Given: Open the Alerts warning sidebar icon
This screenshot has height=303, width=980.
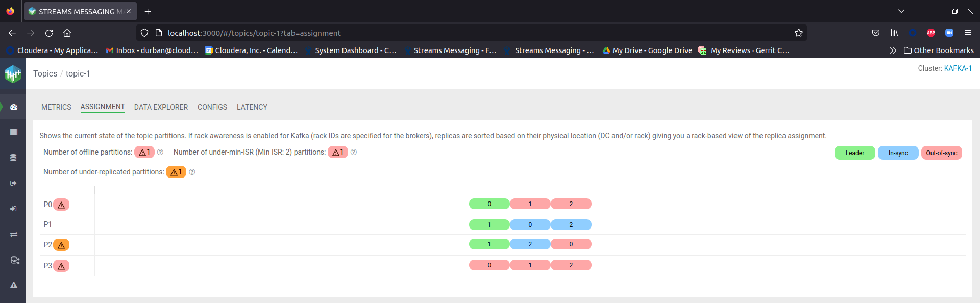Looking at the screenshot, I should (14, 285).
